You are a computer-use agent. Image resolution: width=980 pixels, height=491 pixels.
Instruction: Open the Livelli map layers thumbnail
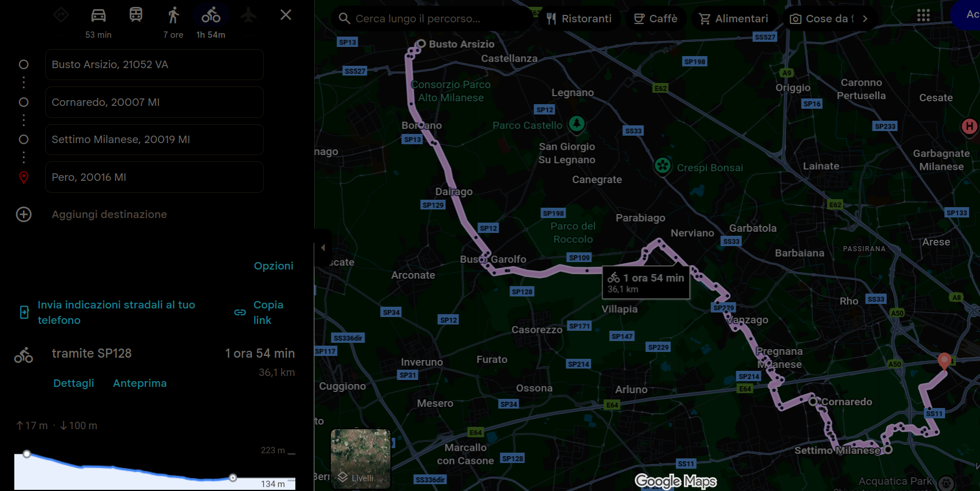[x=361, y=459]
